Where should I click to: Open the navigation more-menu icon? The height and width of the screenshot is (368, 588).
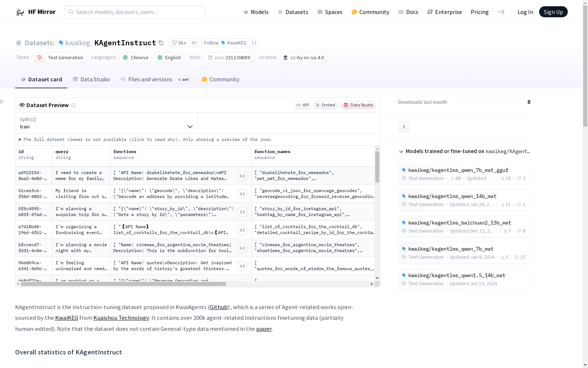[501, 12]
